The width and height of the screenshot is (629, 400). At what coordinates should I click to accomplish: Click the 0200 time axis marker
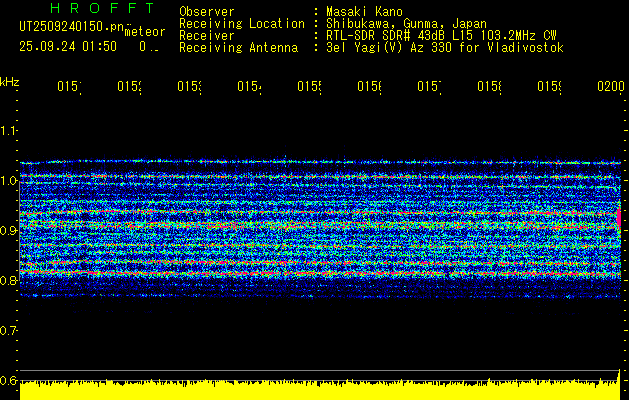[611, 86]
